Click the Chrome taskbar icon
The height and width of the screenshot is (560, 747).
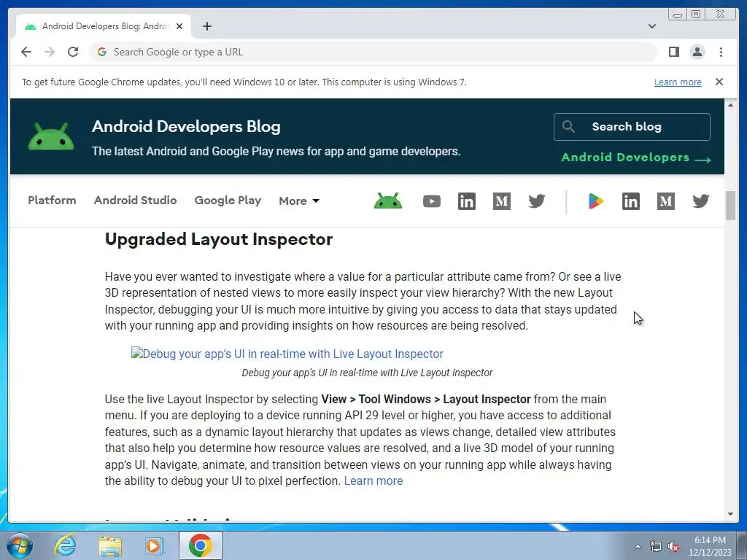(200, 545)
